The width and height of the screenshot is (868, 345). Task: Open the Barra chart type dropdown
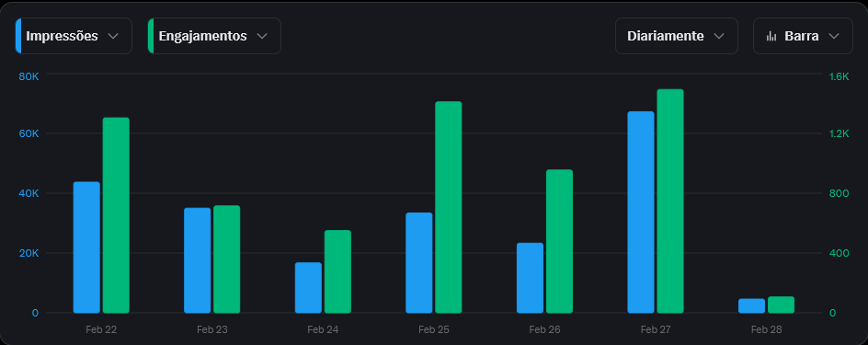click(x=803, y=36)
